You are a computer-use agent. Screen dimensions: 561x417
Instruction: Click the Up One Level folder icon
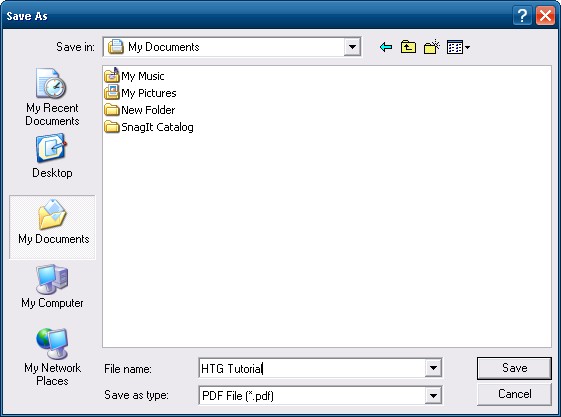click(x=408, y=47)
